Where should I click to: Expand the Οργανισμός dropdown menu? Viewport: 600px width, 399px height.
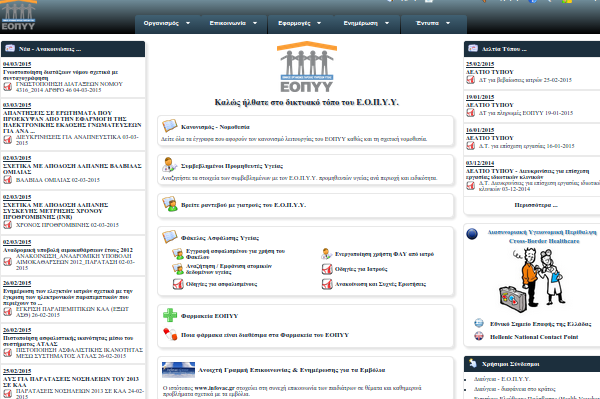(166, 23)
